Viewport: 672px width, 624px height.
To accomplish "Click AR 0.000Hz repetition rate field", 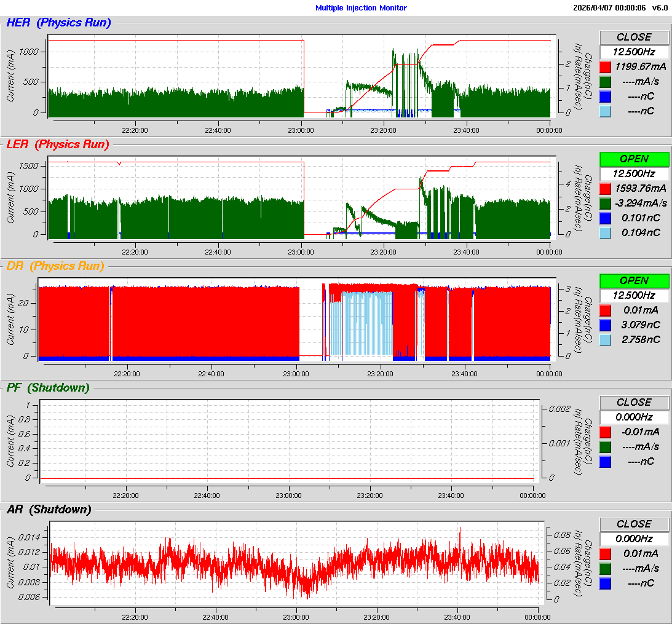I will [x=634, y=539].
